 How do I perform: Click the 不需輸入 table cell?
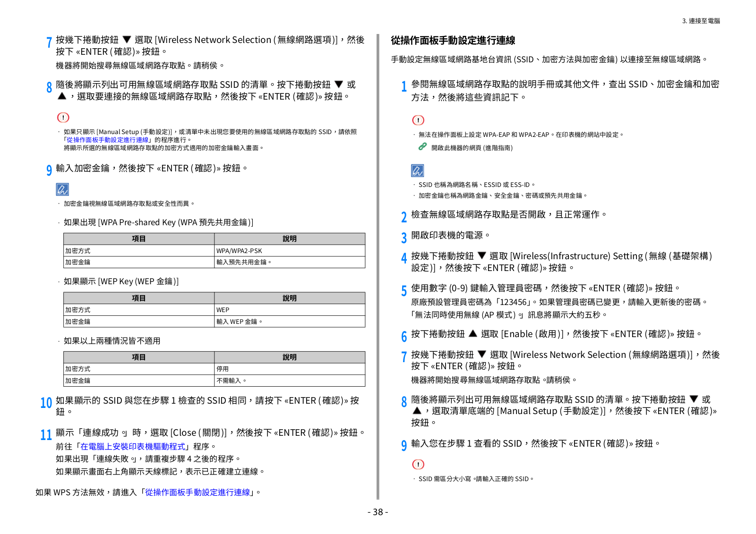point(290,381)
